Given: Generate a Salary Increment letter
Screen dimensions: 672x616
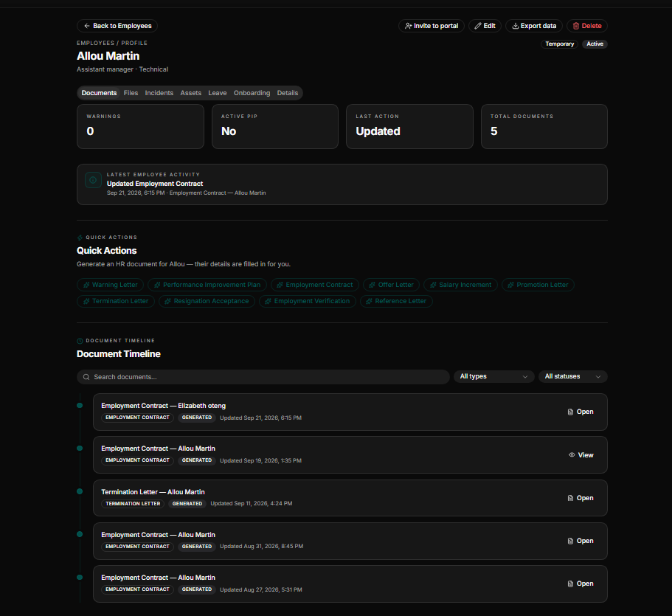Looking at the screenshot, I should click(x=461, y=285).
